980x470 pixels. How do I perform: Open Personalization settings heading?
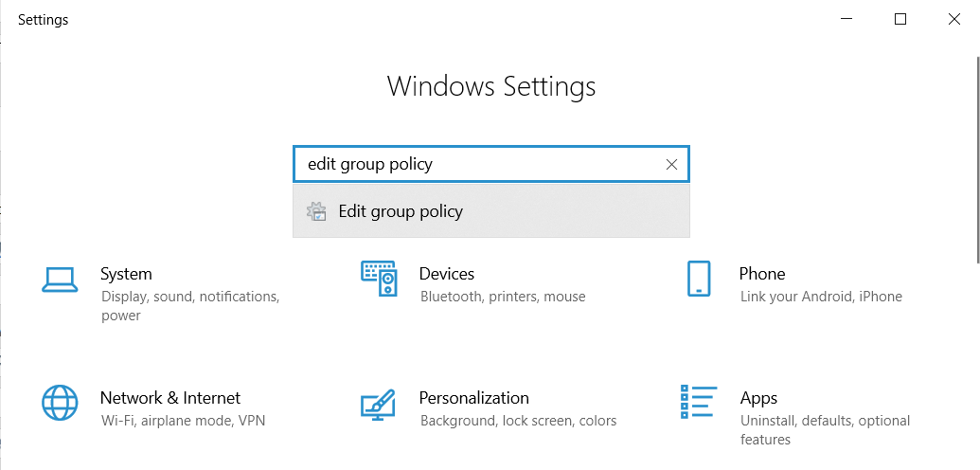(473, 398)
